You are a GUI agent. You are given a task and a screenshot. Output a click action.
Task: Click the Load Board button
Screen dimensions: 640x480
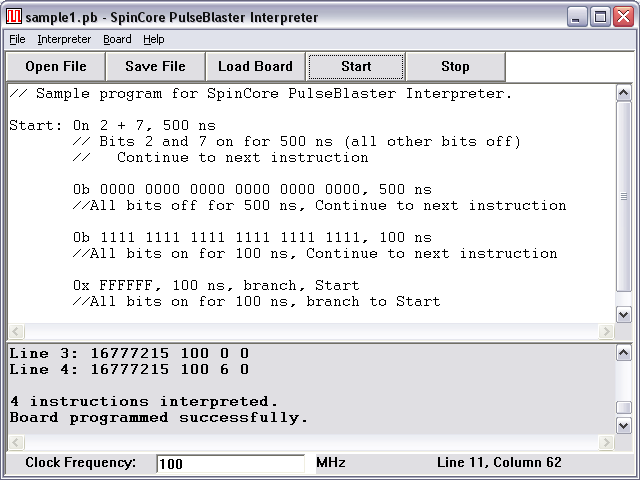[x=256, y=67]
